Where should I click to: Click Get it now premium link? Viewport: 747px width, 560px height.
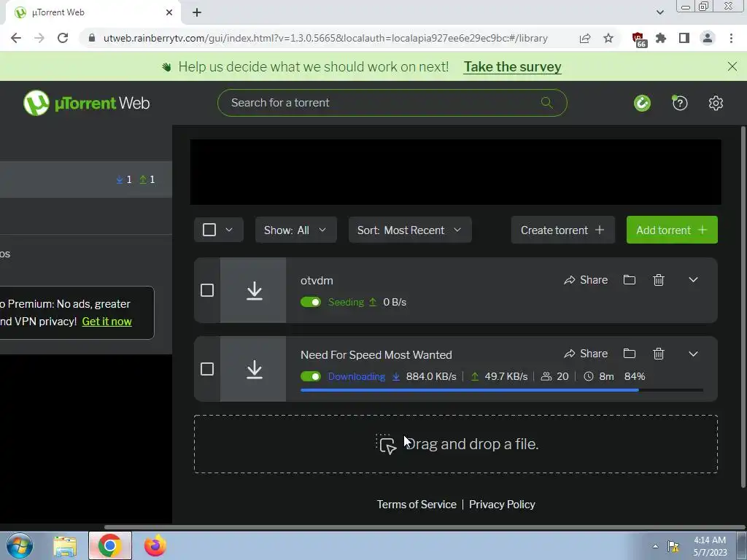107,322
